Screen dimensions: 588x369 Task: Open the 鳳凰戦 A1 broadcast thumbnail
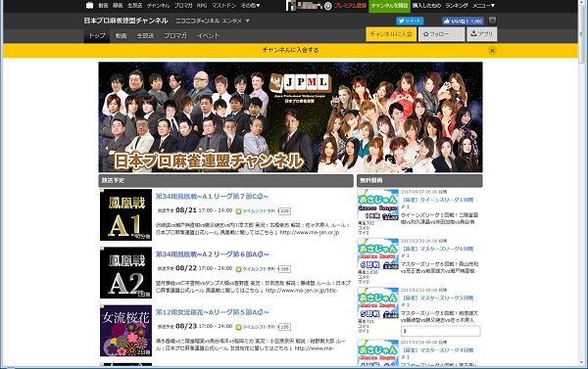[x=126, y=214]
